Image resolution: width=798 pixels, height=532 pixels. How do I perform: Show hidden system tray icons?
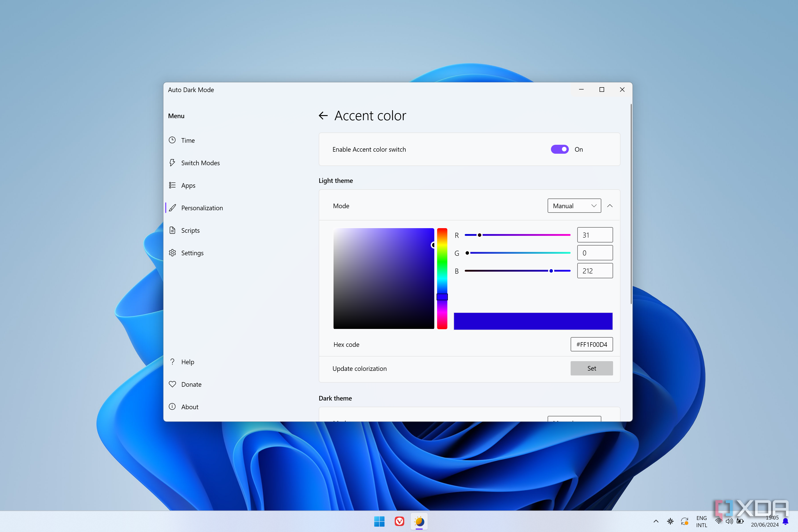(x=656, y=521)
